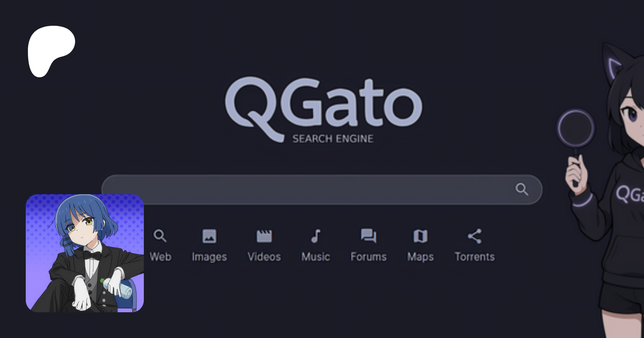
Task: Select the Videos clapperboard icon
Action: 264,236
